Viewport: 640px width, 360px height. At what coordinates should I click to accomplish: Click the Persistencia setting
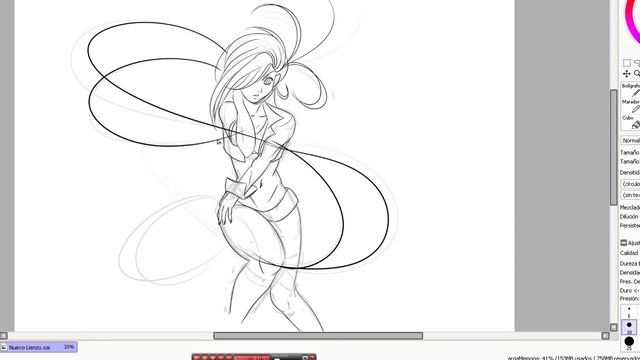pos(630,225)
